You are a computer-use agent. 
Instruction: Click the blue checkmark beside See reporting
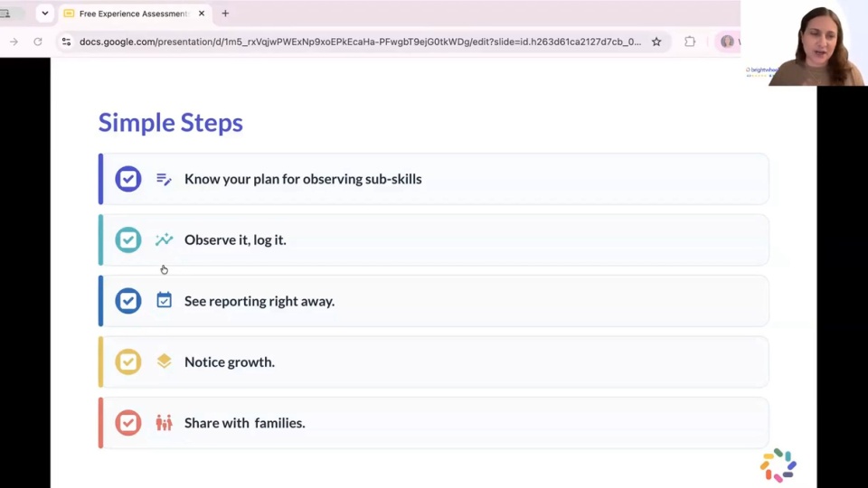[127, 300]
